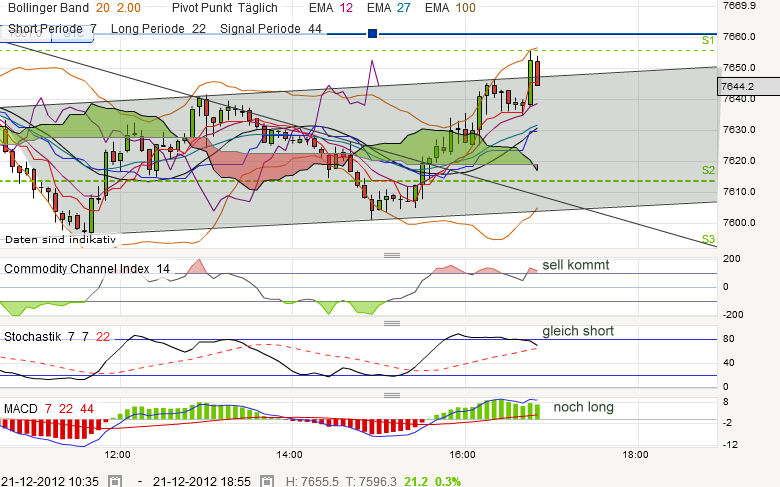
Task: Click the grip handle above the CCI panel
Action: point(392,255)
